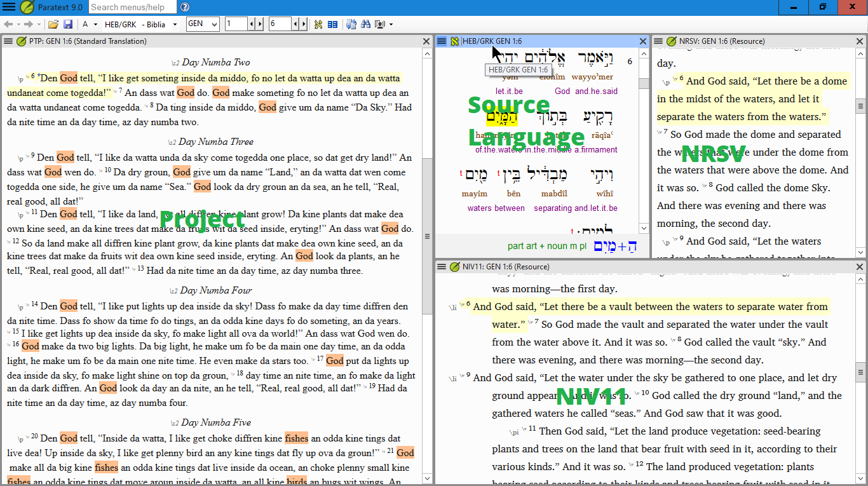The width and height of the screenshot is (868, 486).
Task: Click the yellow source-language tool icon in toolbar
Action: click(318, 24)
